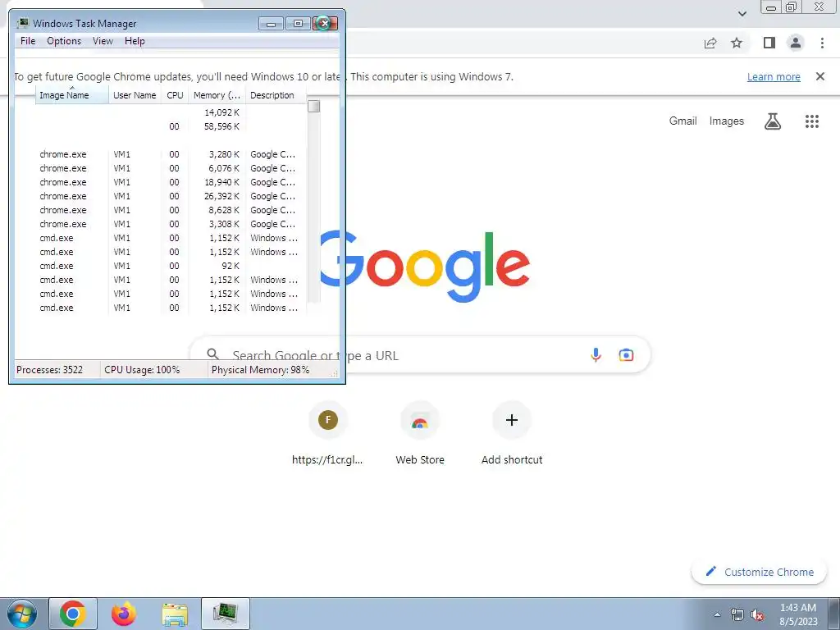The width and height of the screenshot is (840, 630).
Task: Open the taskbar clock showing 1:43 AM
Action: 798,614
